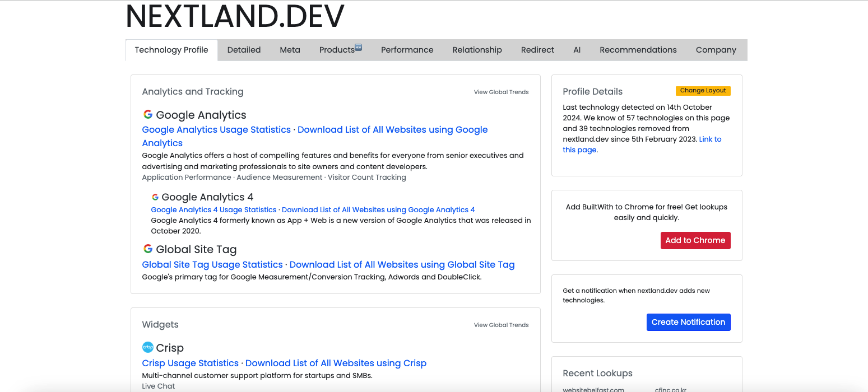The image size is (868, 392).
Task: Open the AI tab
Action: 577,50
